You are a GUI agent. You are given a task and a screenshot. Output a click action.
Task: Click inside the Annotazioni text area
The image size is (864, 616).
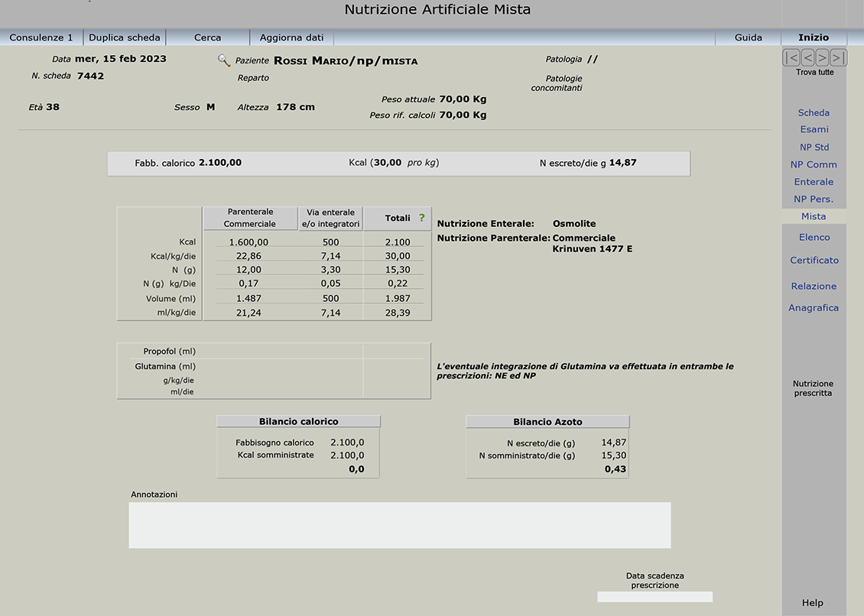[x=399, y=525]
